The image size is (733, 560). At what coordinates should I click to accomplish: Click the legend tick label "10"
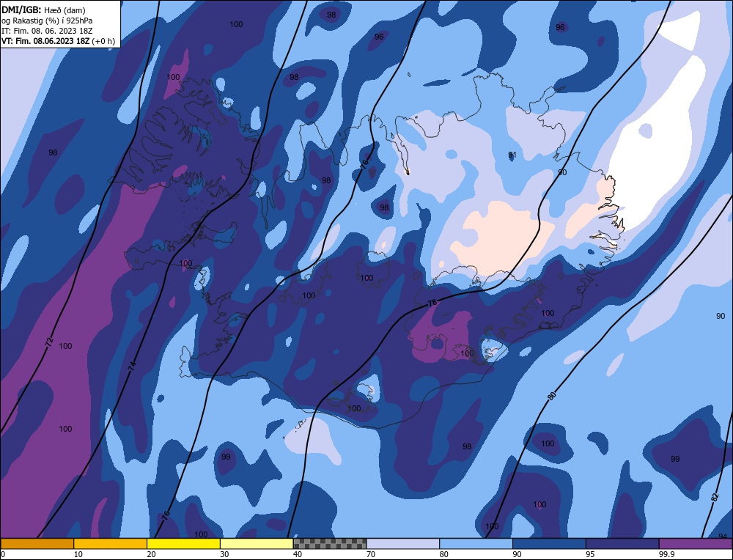pyautogui.click(x=78, y=554)
